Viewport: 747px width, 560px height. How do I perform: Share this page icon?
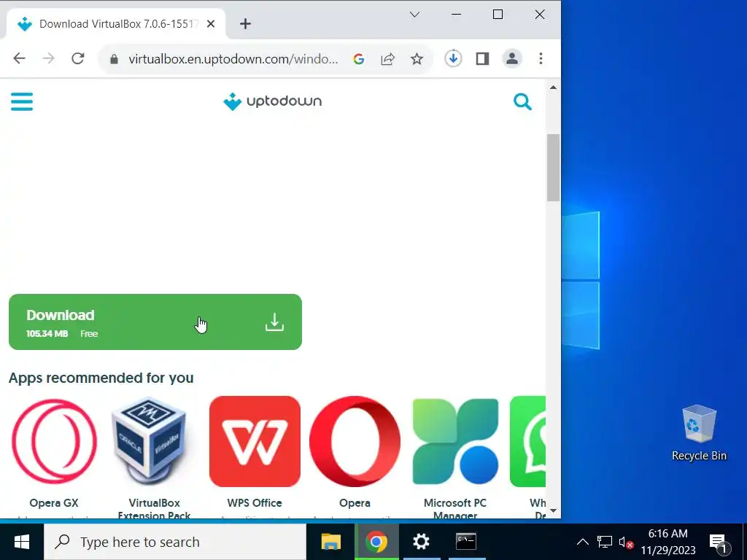[388, 59]
